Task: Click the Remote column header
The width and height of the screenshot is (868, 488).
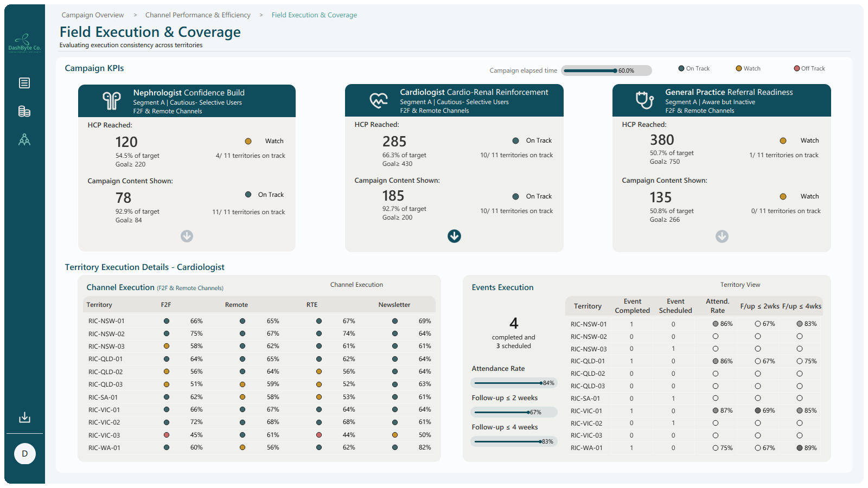Action: pos(237,305)
